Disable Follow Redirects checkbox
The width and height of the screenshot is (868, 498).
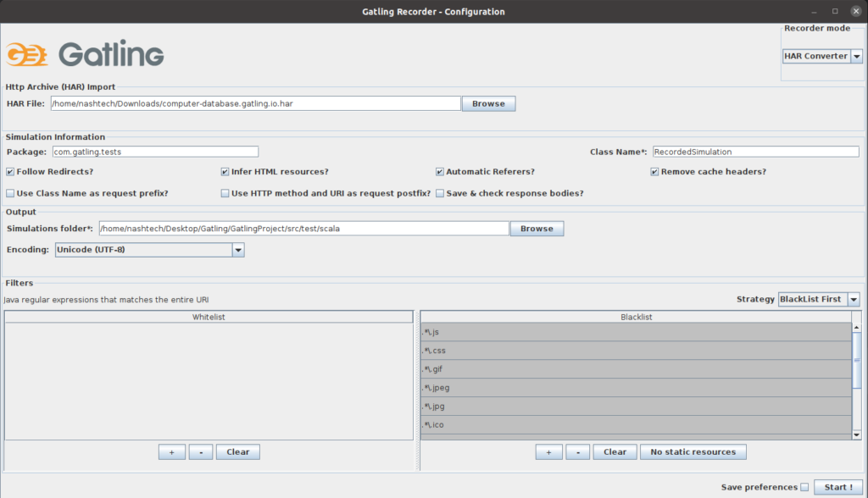pos(10,172)
